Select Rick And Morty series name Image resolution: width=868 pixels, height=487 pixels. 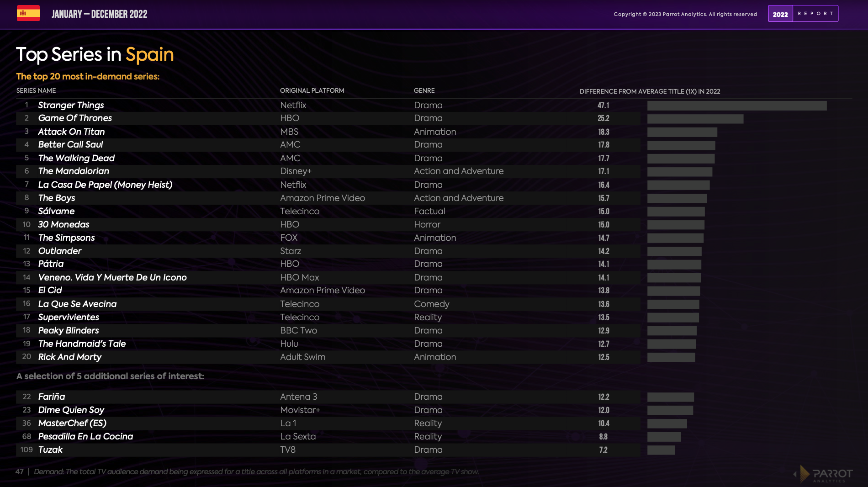[x=70, y=357]
